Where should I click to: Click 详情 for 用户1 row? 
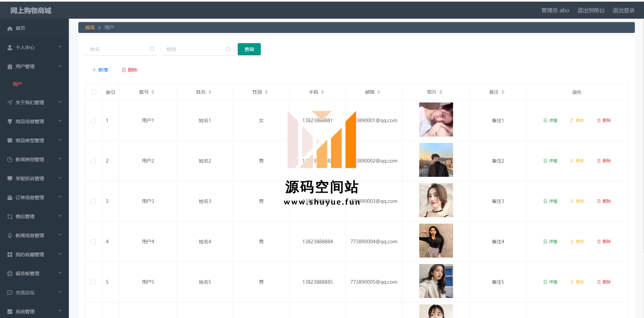pyautogui.click(x=550, y=120)
